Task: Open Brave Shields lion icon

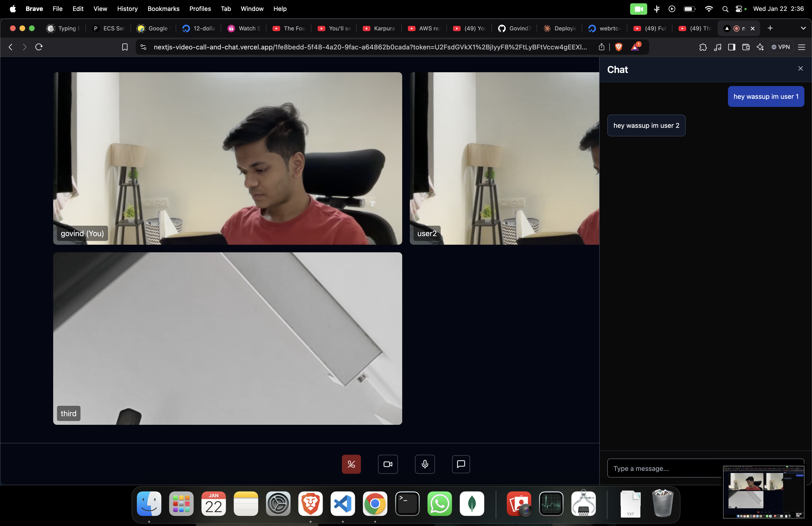Action: point(618,47)
